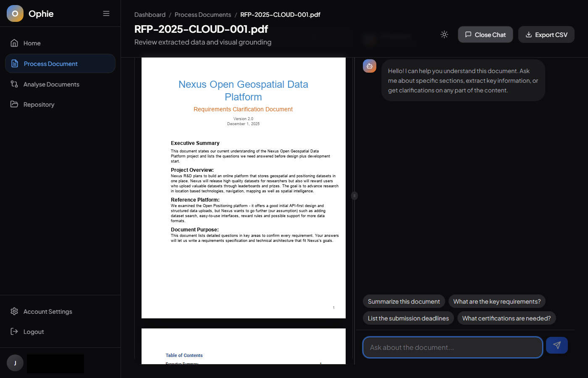Click the Logout icon in the sidebar
588x378 pixels.
pos(14,331)
